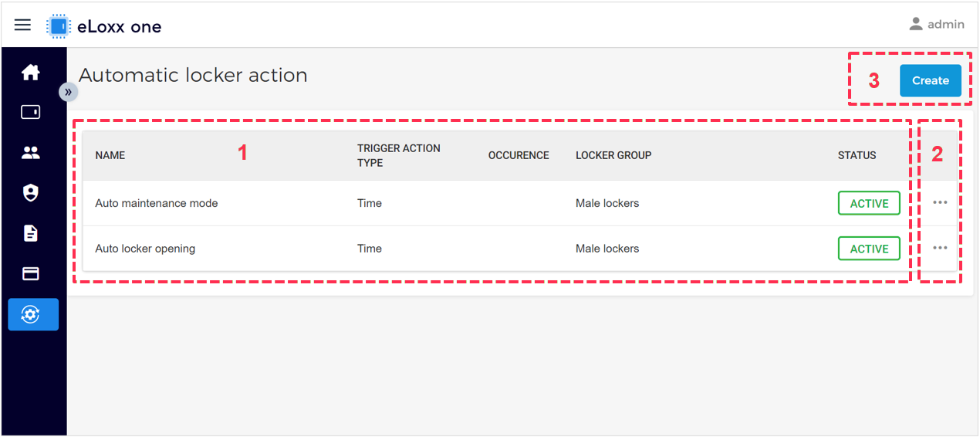Open the hamburger menu
The width and height of the screenshot is (980, 437).
click(23, 25)
